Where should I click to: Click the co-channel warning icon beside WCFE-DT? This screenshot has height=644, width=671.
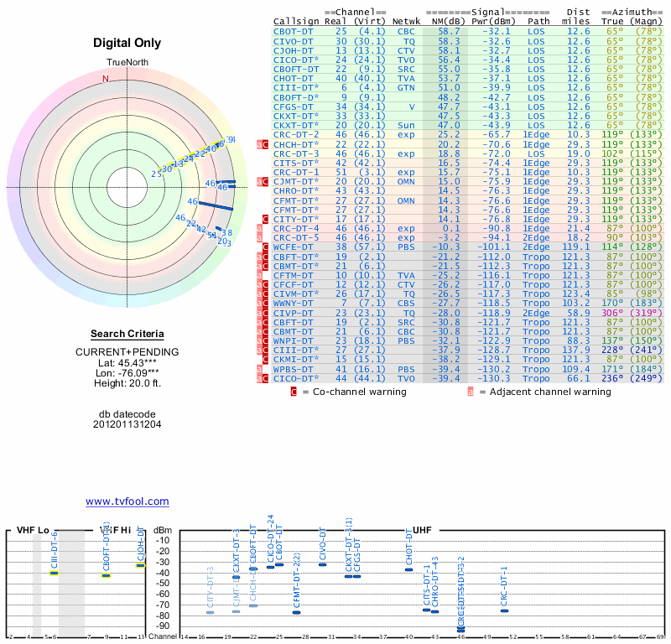click(266, 247)
